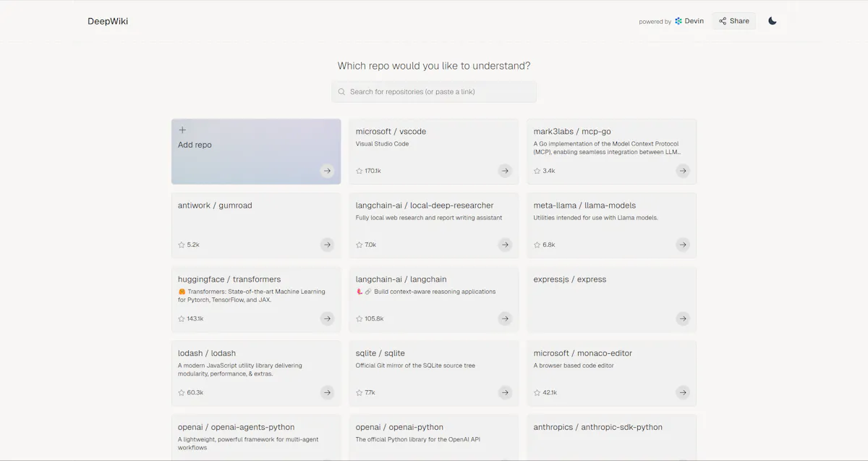This screenshot has width=868, height=461.
Task: Click the magnifier icon in search bar
Action: pos(341,92)
